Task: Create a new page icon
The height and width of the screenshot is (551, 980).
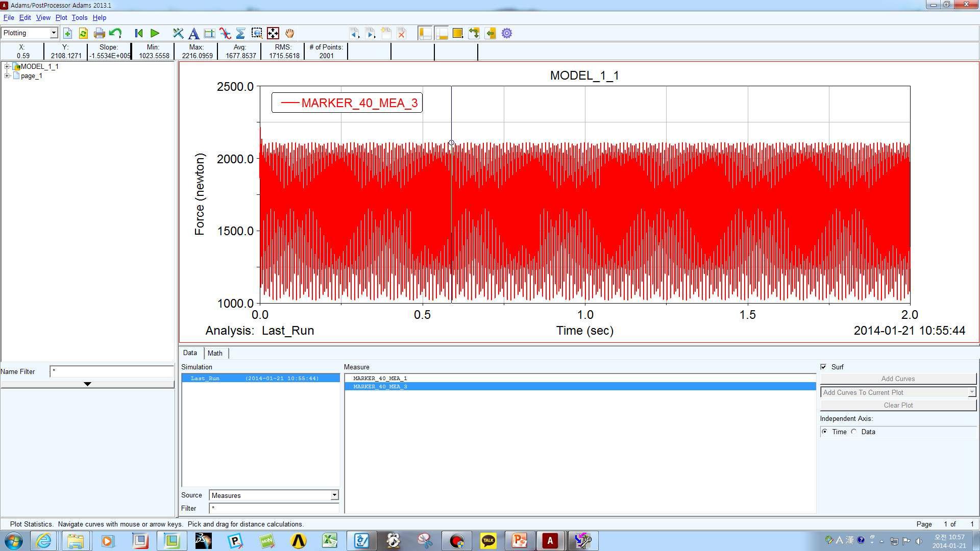Action: coord(386,34)
